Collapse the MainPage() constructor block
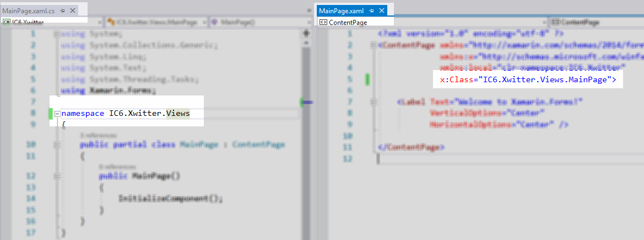The width and height of the screenshot is (644, 240). (x=57, y=176)
